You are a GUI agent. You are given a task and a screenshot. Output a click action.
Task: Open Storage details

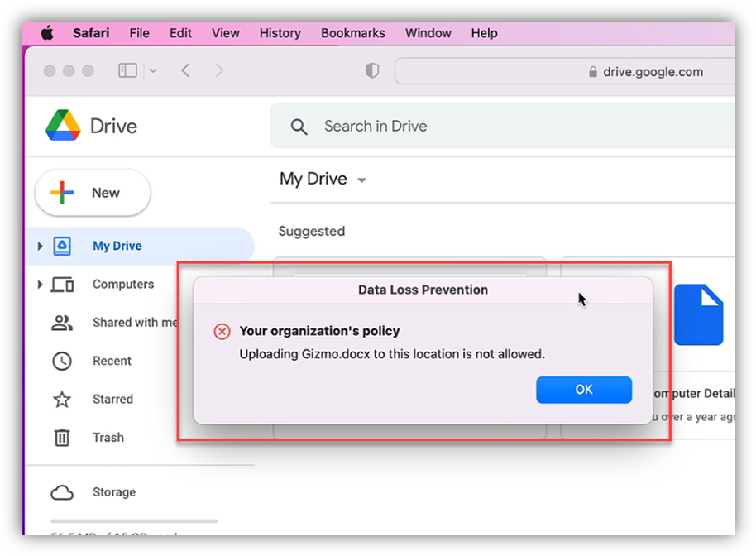click(x=114, y=492)
